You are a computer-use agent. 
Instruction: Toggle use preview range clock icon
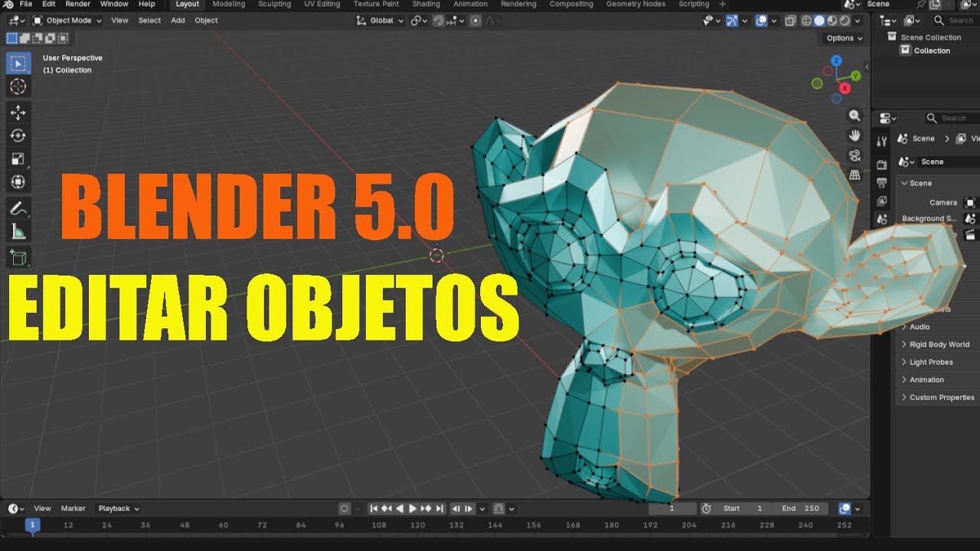click(706, 508)
